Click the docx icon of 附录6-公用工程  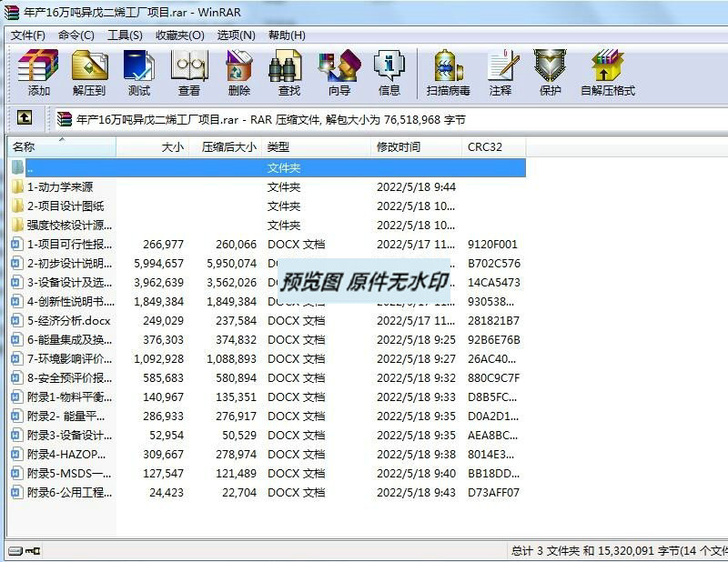coord(16,492)
